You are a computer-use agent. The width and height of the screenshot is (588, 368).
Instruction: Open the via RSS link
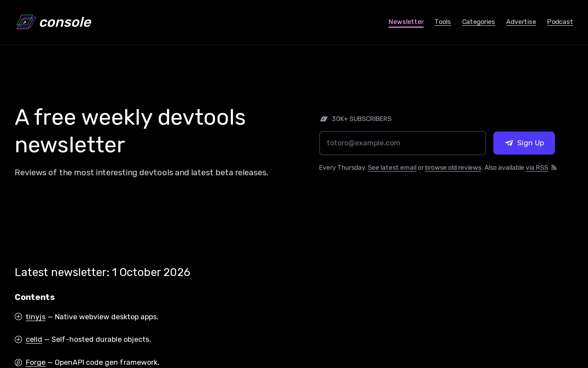pos(537,168)
